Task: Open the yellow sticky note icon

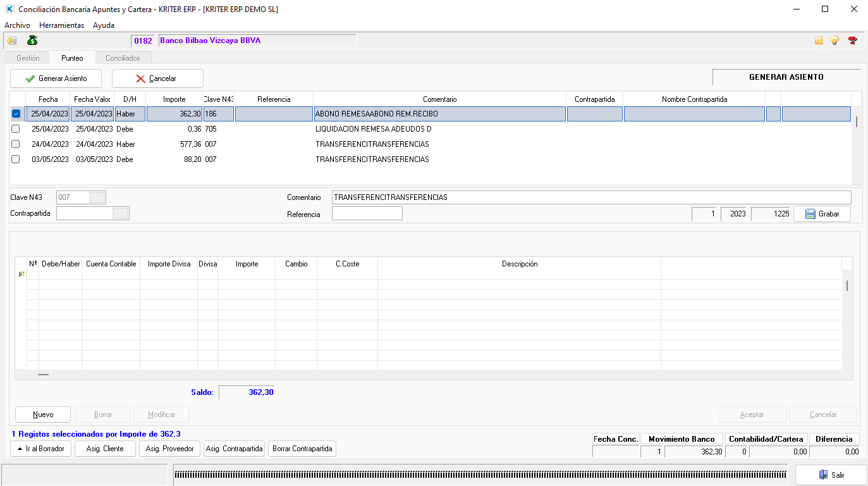Action: [x=819, y=40]
